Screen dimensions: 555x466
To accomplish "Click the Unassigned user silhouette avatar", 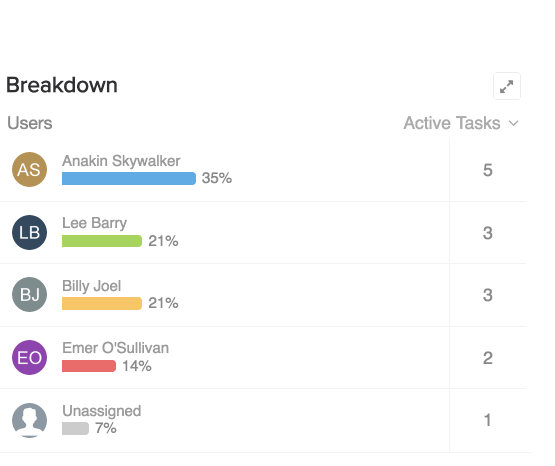I will (29, 420).
